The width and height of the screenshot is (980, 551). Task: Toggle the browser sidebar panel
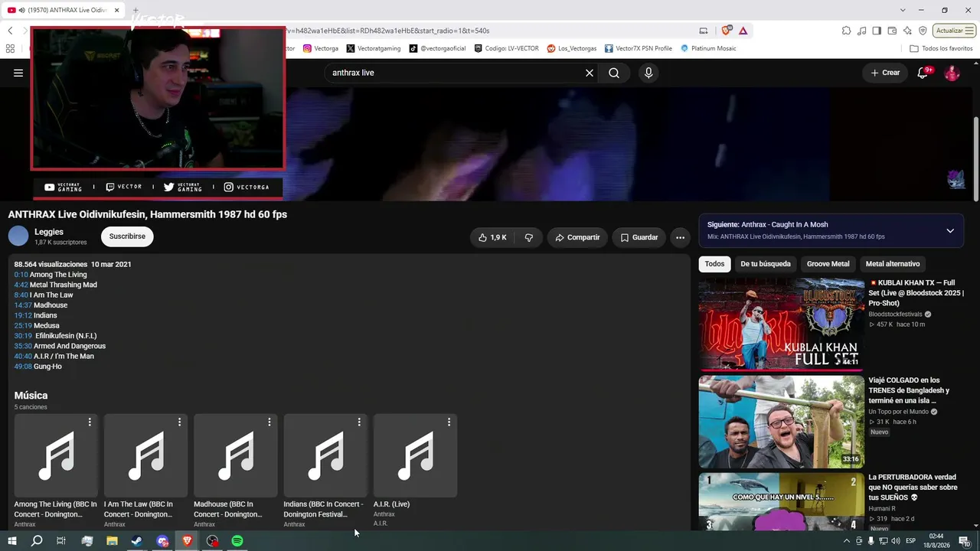coord(877,31)
